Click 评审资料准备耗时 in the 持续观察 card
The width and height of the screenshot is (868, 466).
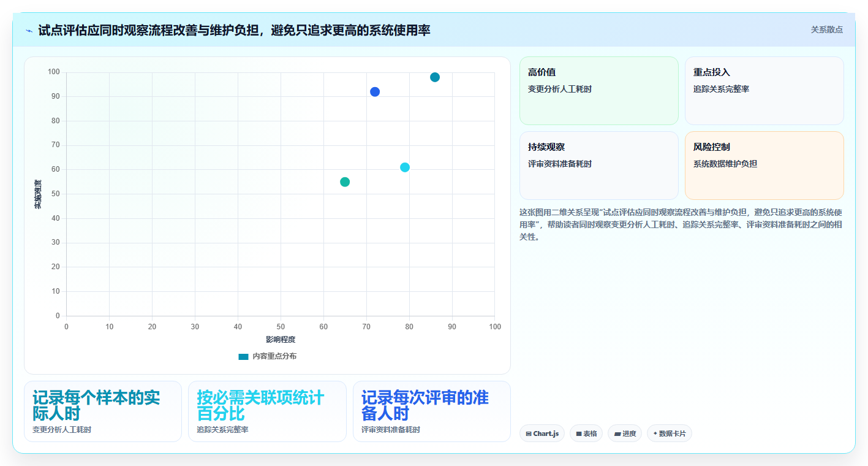click(560, 164)
